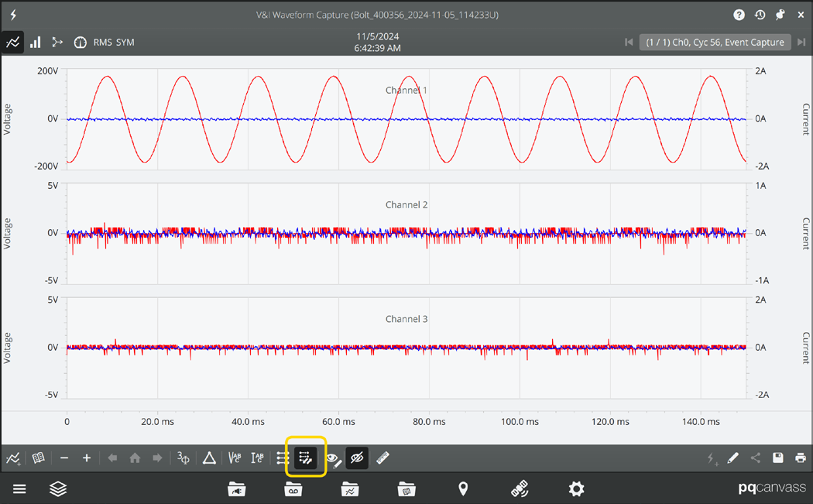The height and width of the screenshot is (504, 813).
Task: Open the highlighted channel settings icon
Action: tap(306, 458)
